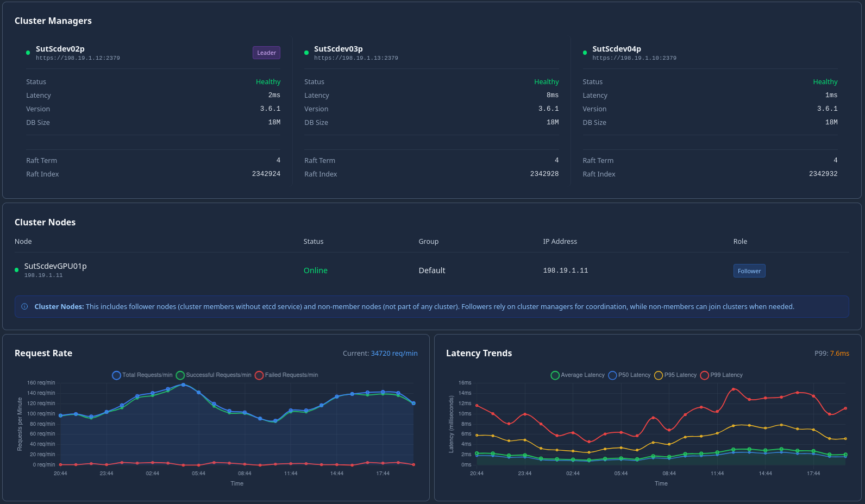865x504 pixels.
Task: Toggle Total Requests/min legend series
Action: click(x=142, y=375)
